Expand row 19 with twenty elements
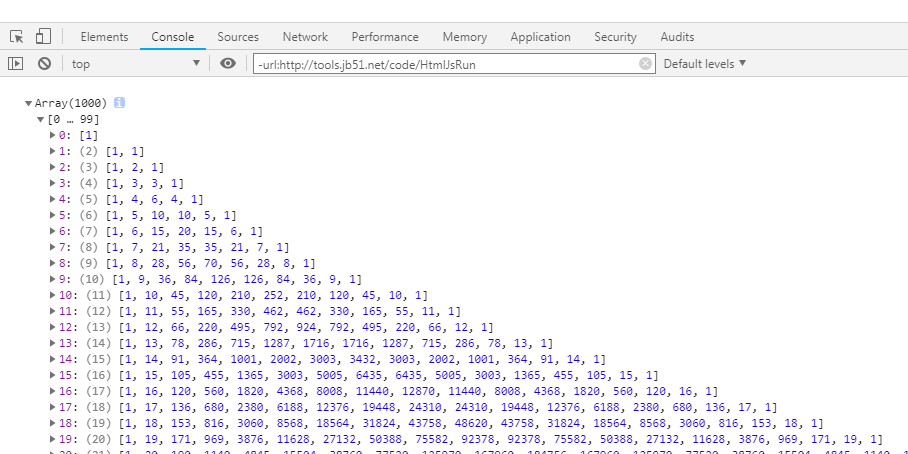 click(53, 439)
